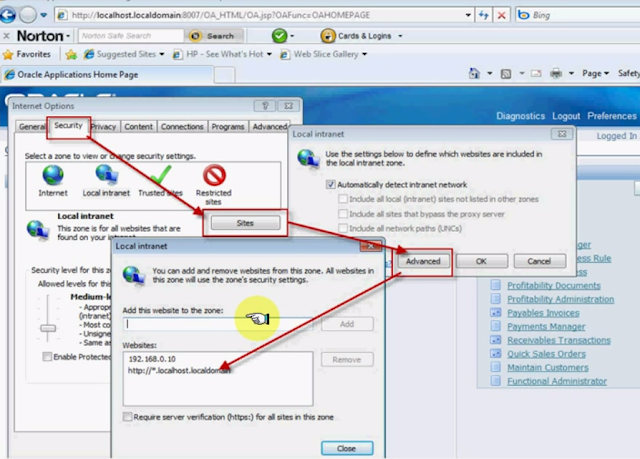Click the Favorites star icon
640x459 pixels.
[8, 54]
